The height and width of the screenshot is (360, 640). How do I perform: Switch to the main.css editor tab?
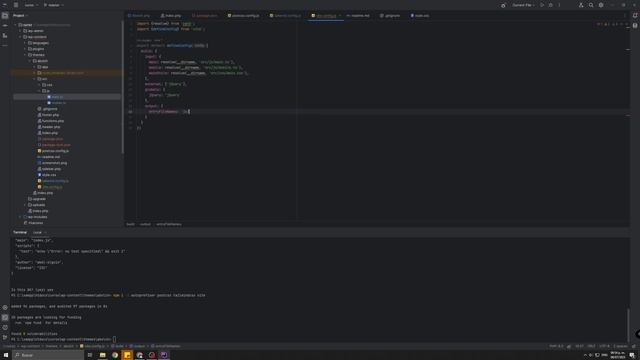[420, 16]
